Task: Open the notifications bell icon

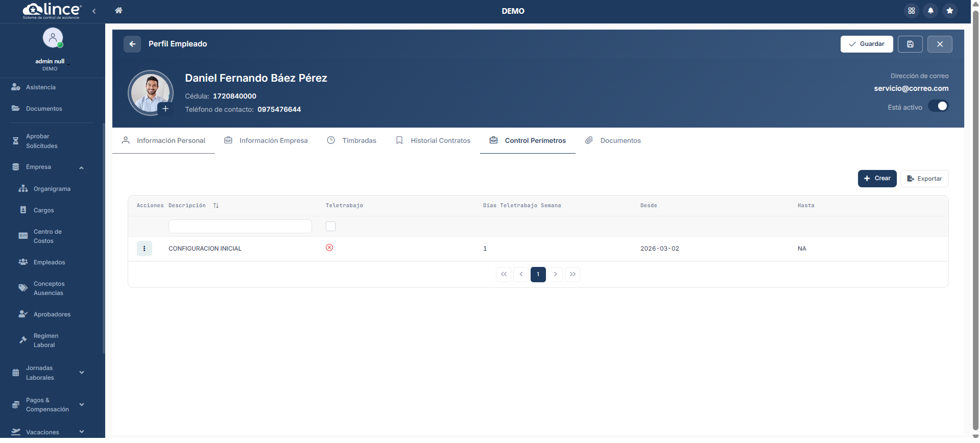Action: click(x=930, y=11)
